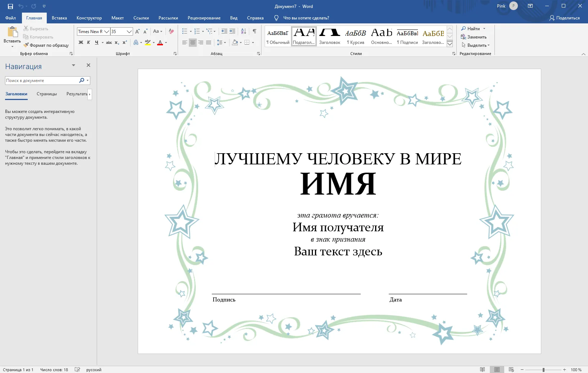This screenshot has height=373, width=588.
Task: Click the 'Что вы хотите сделать?' tell me box
Action: pos(306,18)
